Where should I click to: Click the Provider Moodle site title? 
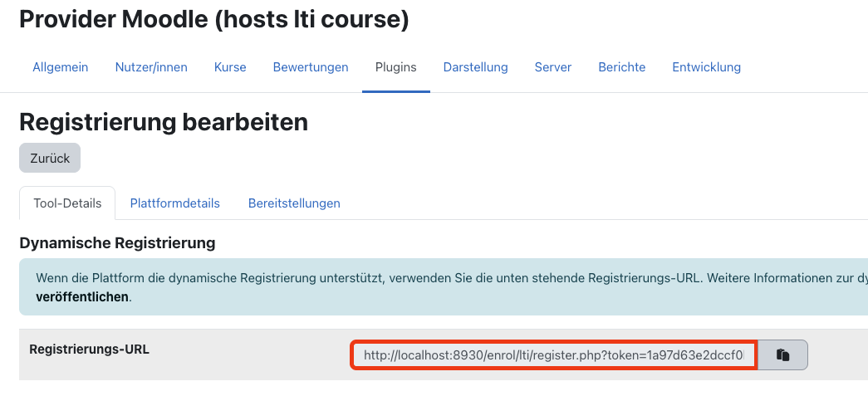point(214,19)
